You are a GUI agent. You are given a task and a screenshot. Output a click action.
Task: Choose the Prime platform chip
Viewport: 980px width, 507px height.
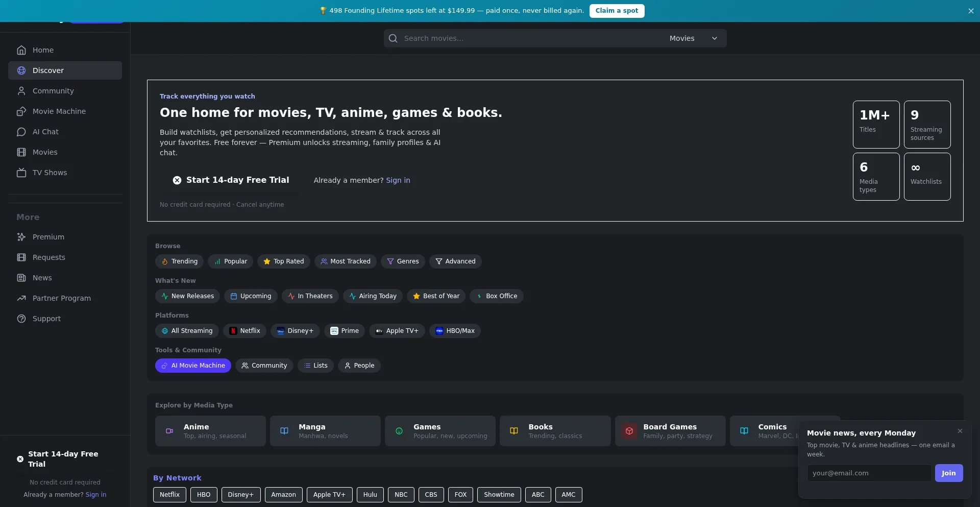[344, 331]
